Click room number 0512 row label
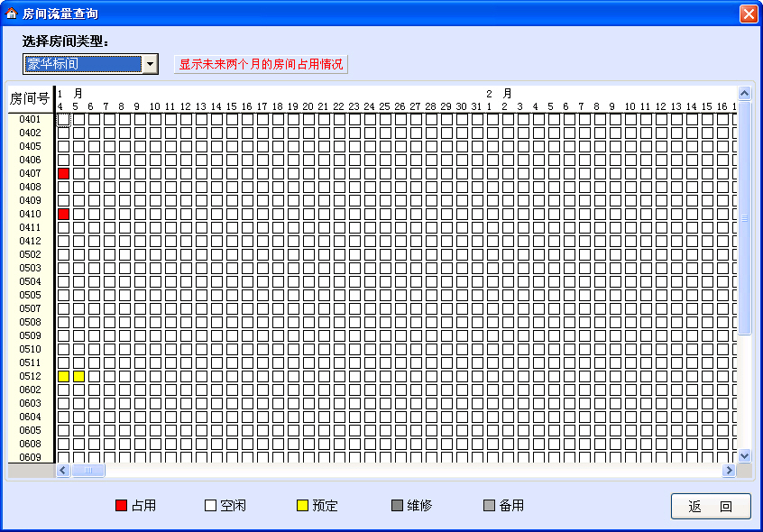This screenshot has width=763, height=532. pos(30,376)
